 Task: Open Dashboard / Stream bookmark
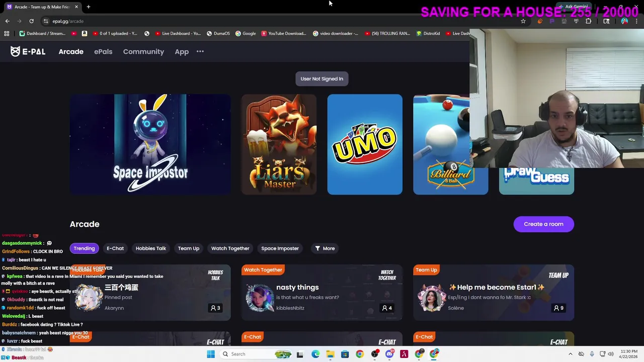tap(42, 34)
